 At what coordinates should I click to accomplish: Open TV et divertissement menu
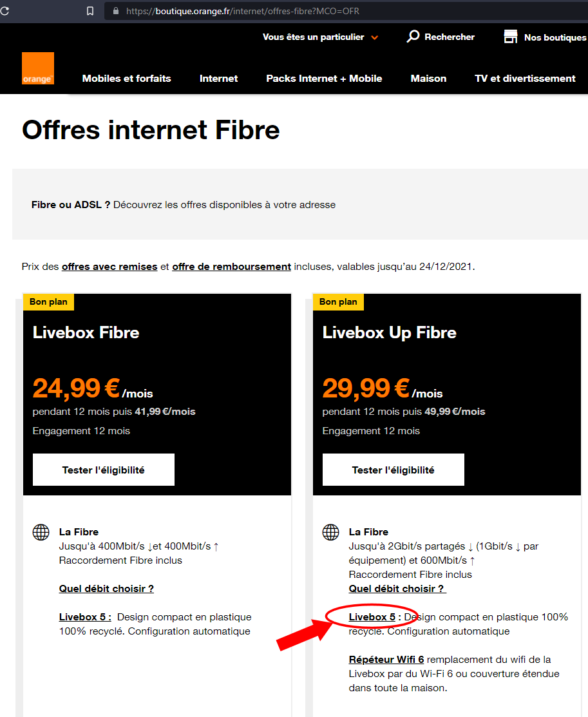525,79
